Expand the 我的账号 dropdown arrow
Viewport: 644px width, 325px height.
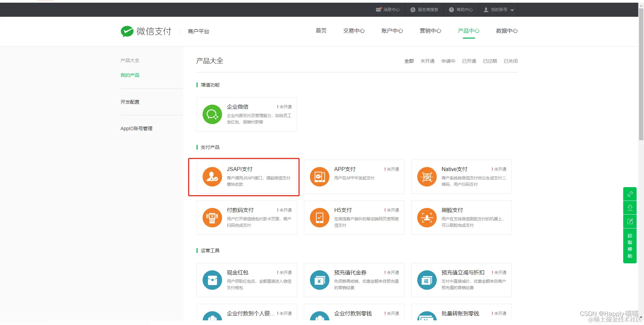512,10
